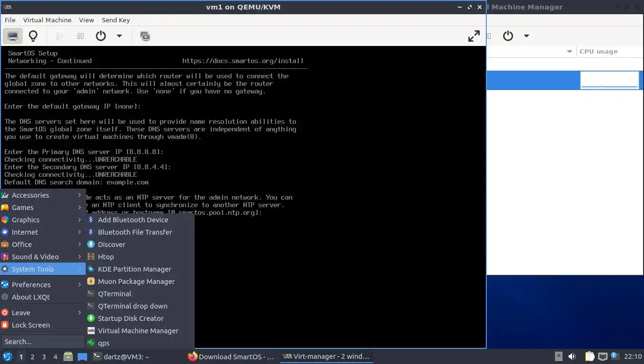This screenshot has height=364, width=644.
Task: Open the File menu
Action: point(10,20)
